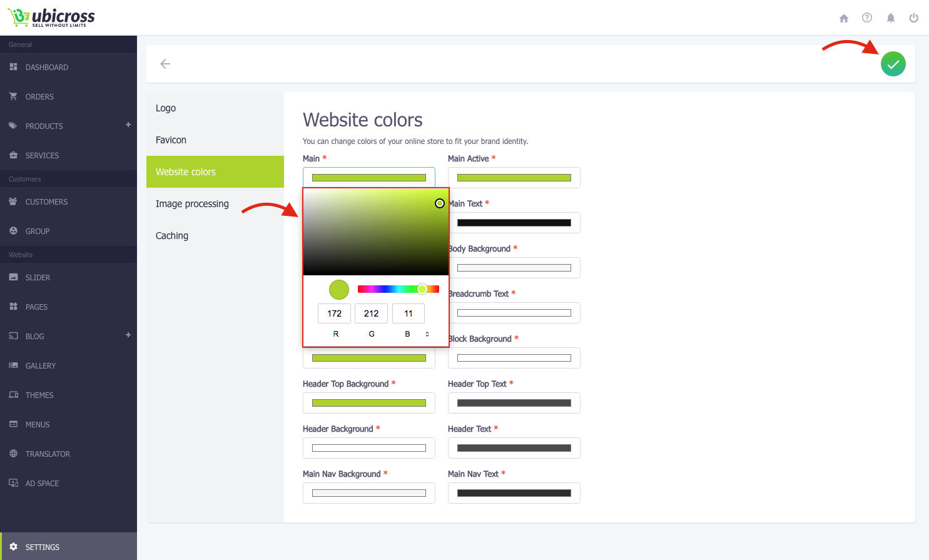Click the Main color swatch field
This screenshot has height=560, width=929.
tap(369, 178)
